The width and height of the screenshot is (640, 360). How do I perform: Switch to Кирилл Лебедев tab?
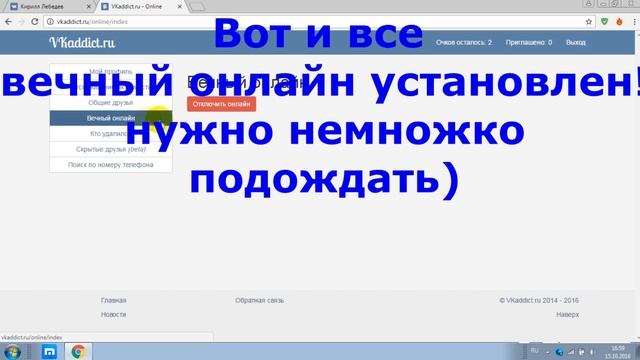tap(47, 7)
